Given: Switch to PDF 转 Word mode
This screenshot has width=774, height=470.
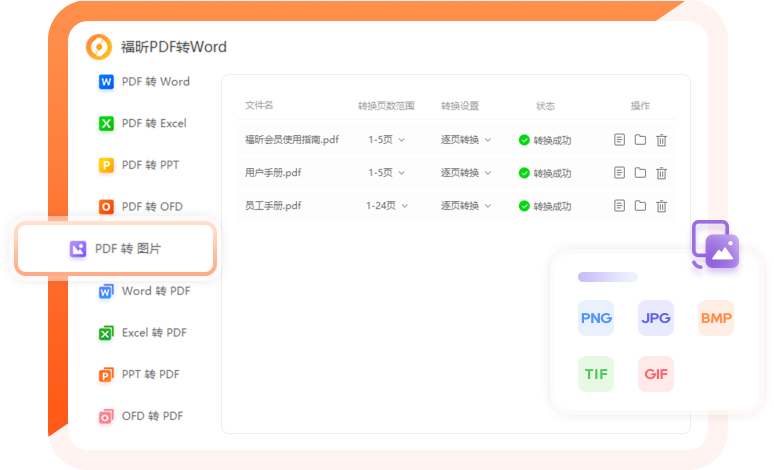Looking at the screenshot, I should (144, 82).
